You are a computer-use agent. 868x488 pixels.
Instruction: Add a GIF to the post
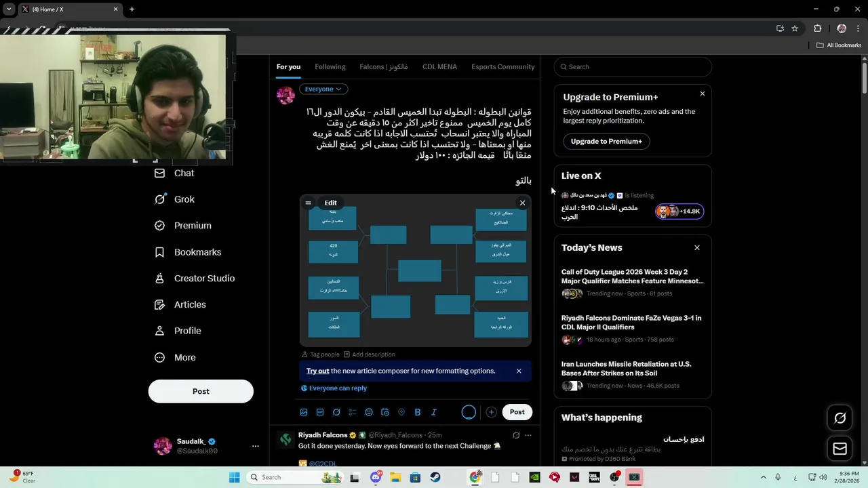coord(320,412)
